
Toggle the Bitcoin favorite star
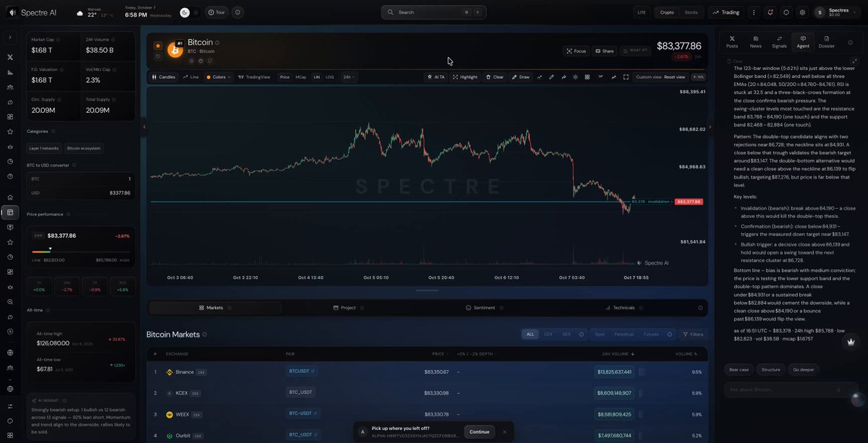(x=158, y=45)
